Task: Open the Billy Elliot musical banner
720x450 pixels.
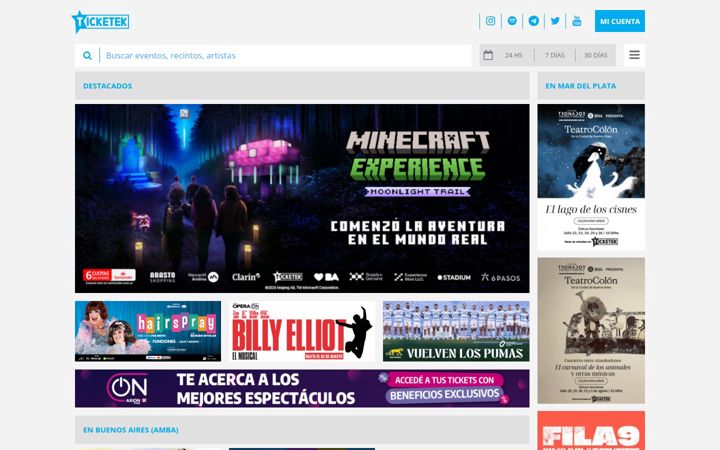Action: [x=302, y=331]
